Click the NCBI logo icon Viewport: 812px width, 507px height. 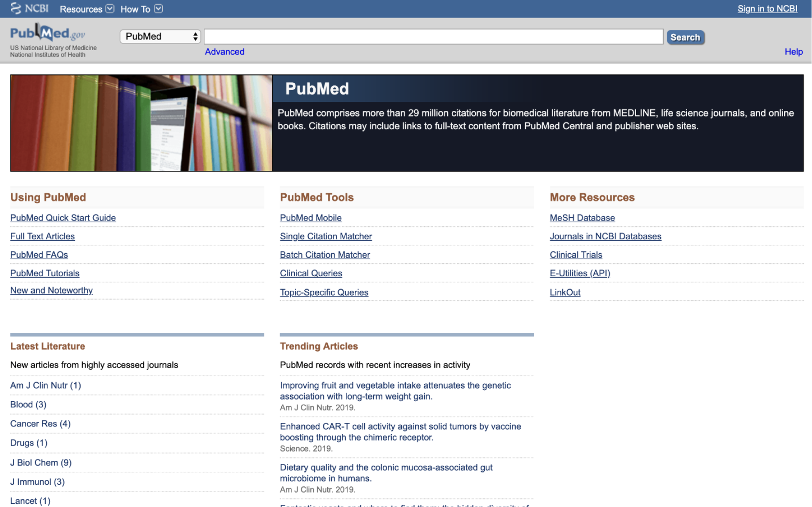16,9
